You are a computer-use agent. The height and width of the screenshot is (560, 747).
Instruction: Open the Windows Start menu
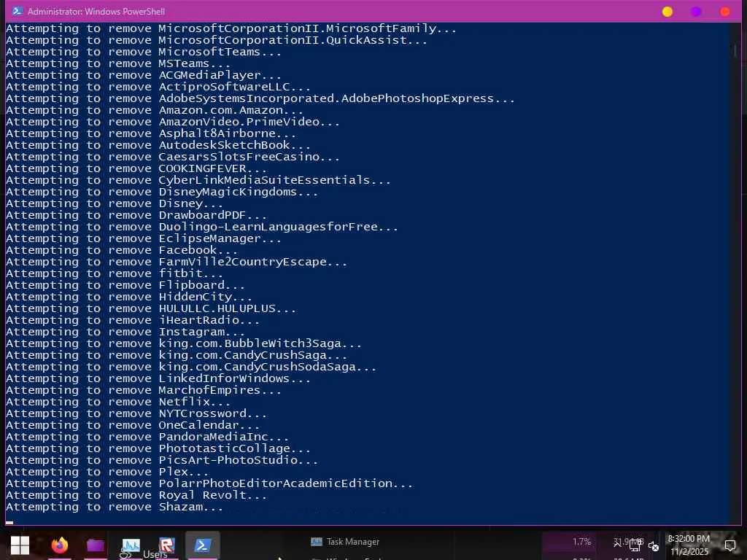pos(20,545)
